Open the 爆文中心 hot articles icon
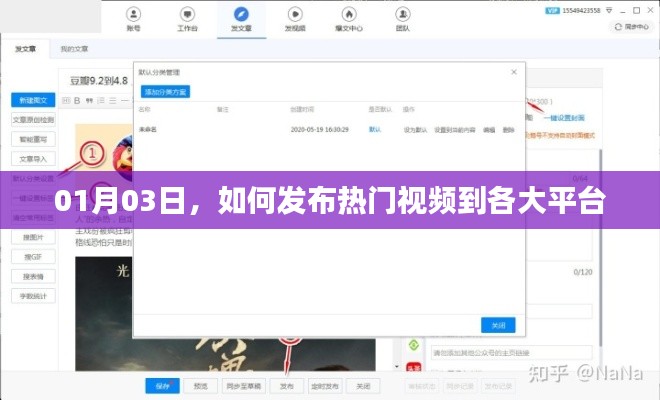The image size is (660, 400). pos(348,16)
